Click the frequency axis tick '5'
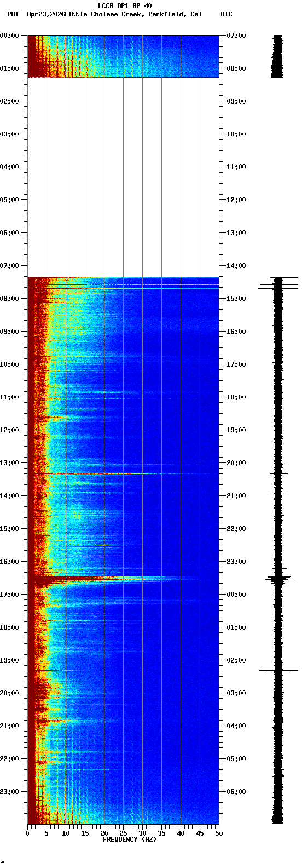Screen dimensions: 302x868 pos(47,833)
